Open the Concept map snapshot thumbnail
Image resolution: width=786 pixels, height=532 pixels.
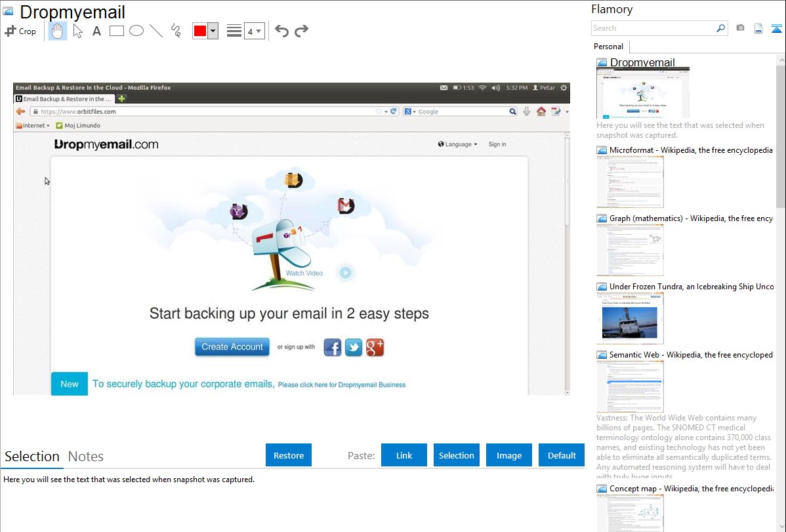click(x=630, y=513)
